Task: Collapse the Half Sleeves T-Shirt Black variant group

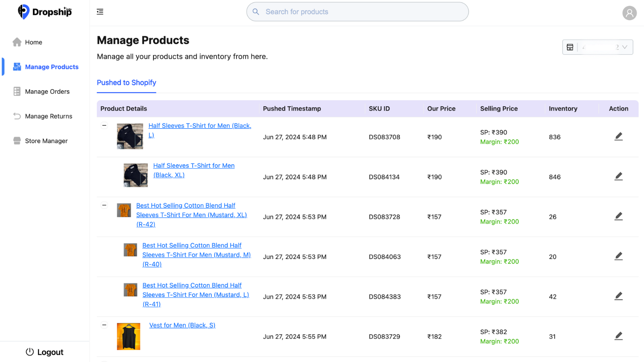Action: pos(104,125)
